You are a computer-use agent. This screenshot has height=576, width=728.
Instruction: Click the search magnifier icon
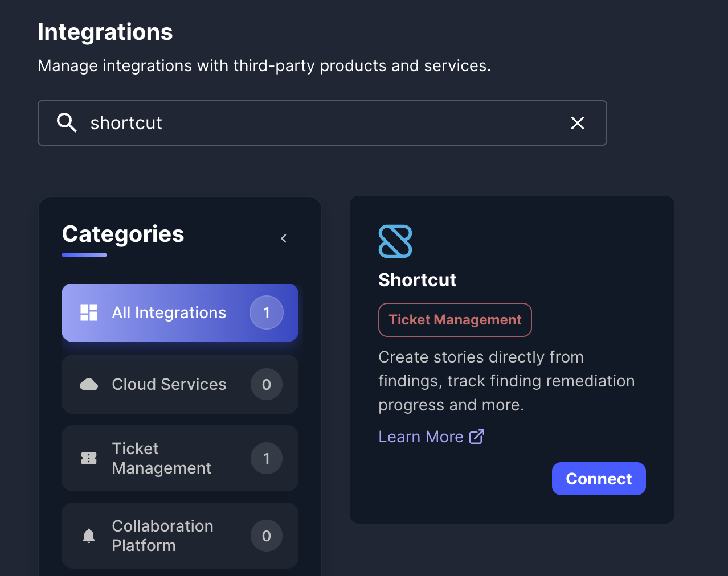coord(67,122)
